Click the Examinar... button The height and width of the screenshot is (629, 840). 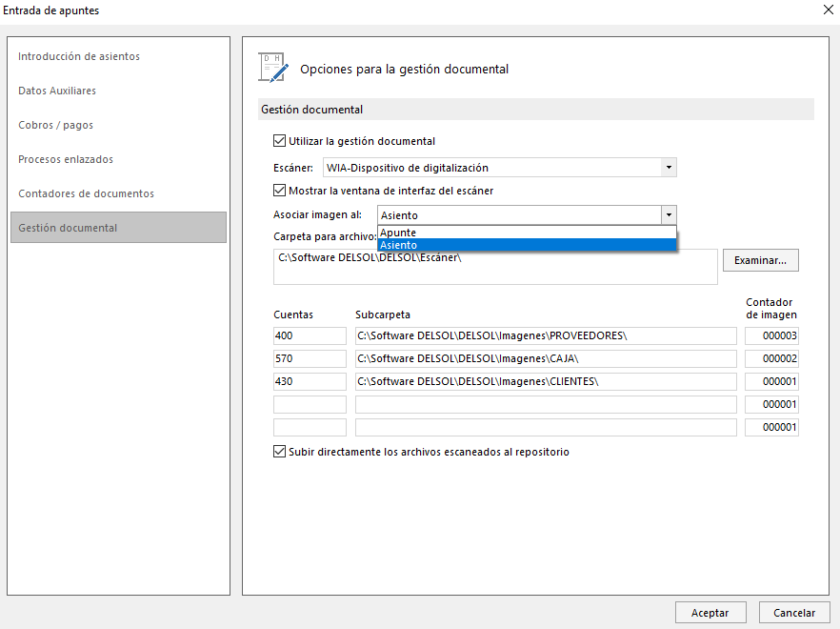[x=761, y=260]
